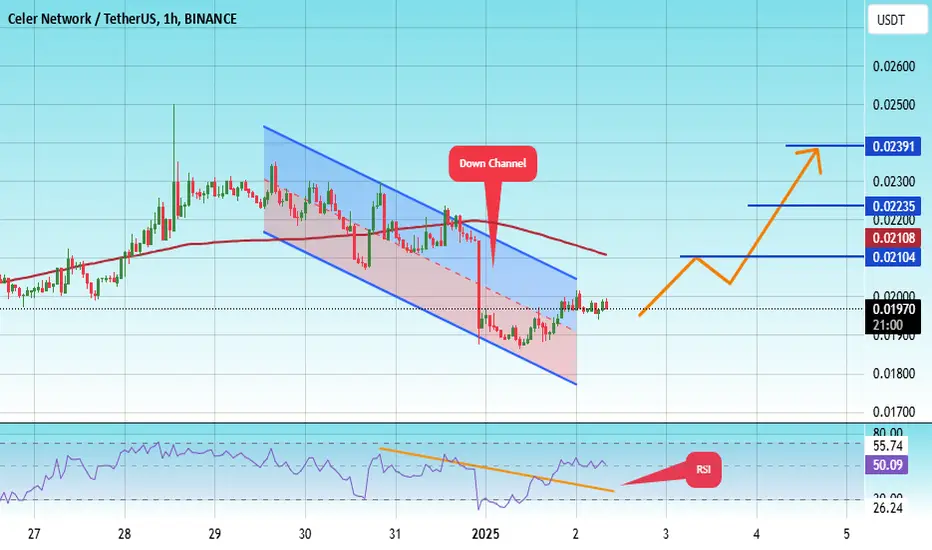Click the USDT currency button
Screen dimensions: 932x550
click(896, 20)
